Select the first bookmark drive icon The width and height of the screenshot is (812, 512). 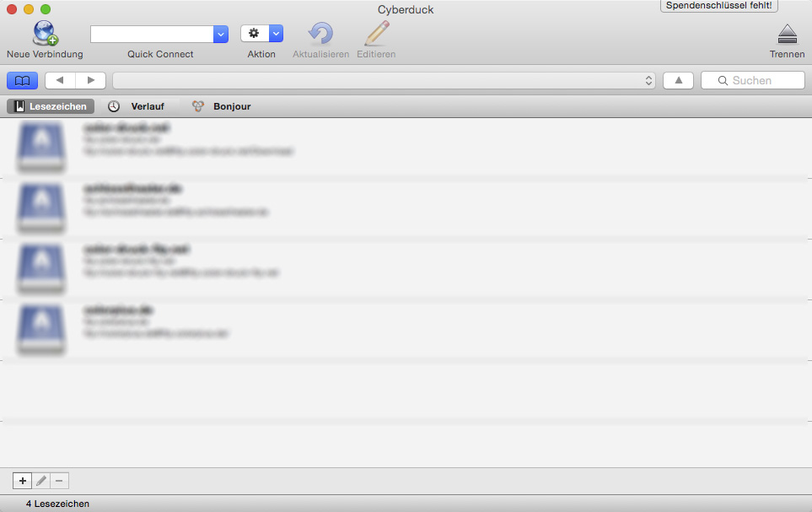click(x=41, y=147)
